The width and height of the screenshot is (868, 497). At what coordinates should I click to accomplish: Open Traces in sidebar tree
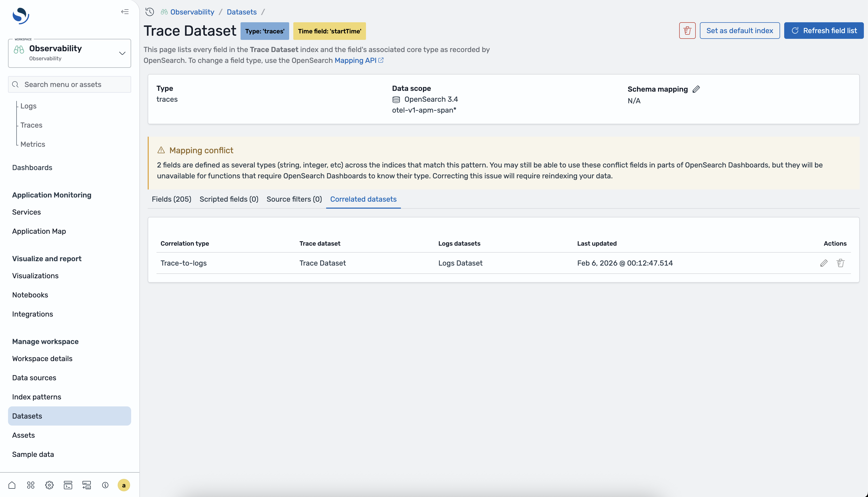point(31,125)
